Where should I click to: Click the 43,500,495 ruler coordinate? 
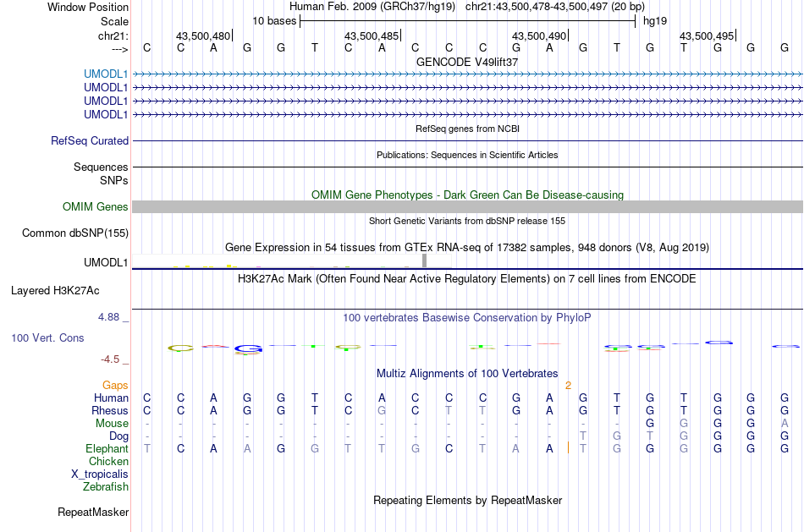click(707, 36)
